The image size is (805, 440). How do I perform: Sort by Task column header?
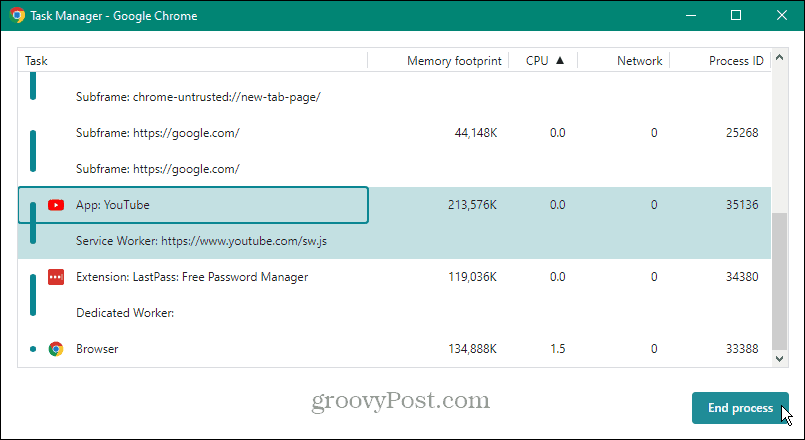coord(193,61)
